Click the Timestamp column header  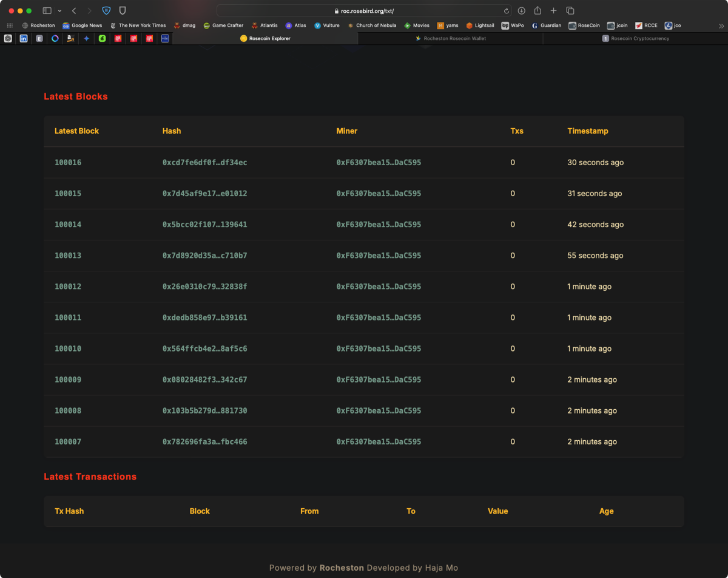[587, 131]
